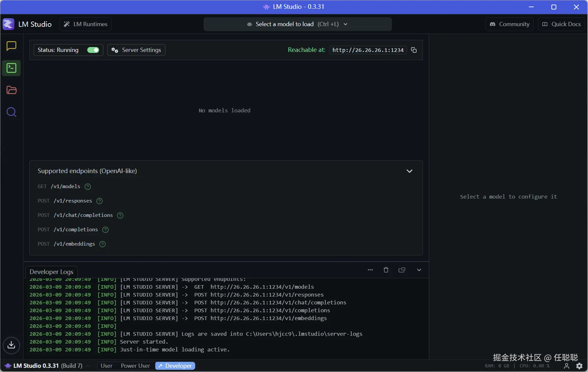Show help for /v1/chat/completions endpoint
Screen dimensions: 588x372
click(x=120, y=215)
